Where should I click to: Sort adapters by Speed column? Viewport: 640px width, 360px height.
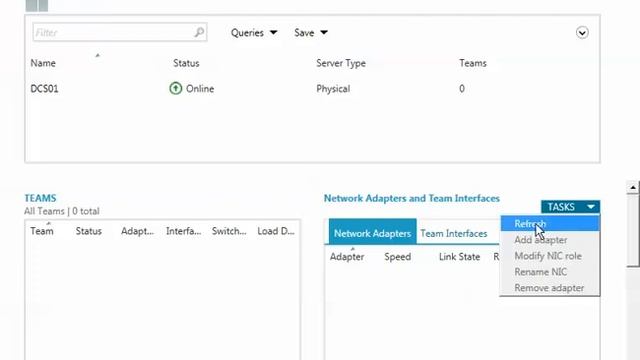(398, 257)
